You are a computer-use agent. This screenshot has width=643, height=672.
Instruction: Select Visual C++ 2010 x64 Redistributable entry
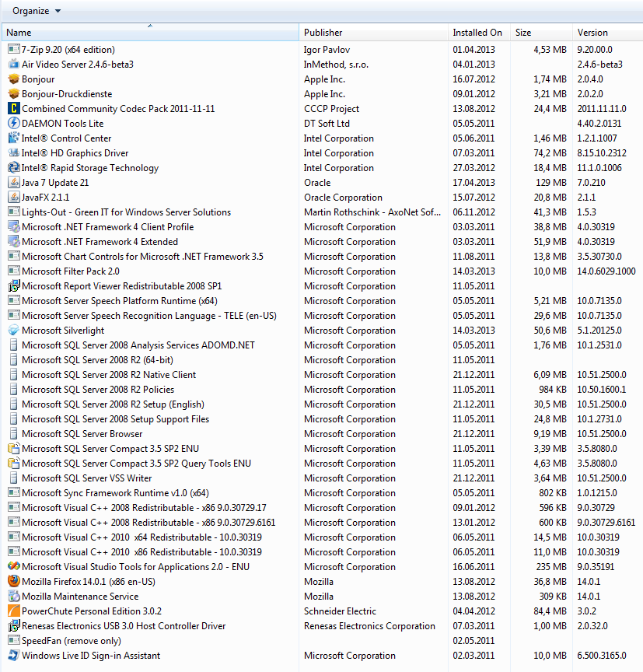(x=142, y=537)
